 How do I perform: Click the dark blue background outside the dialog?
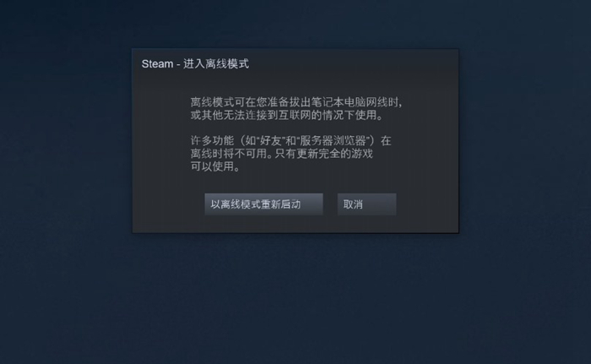click(x=295, y=298)
